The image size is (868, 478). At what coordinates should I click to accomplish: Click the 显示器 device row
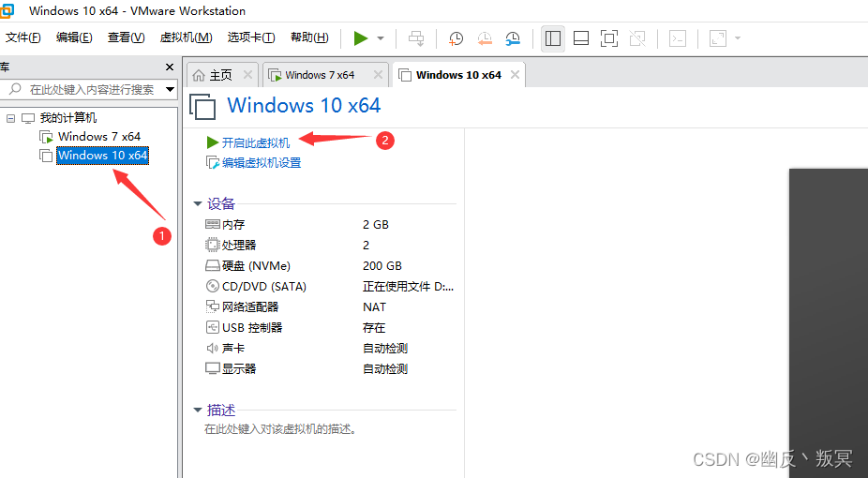point(330,369)
